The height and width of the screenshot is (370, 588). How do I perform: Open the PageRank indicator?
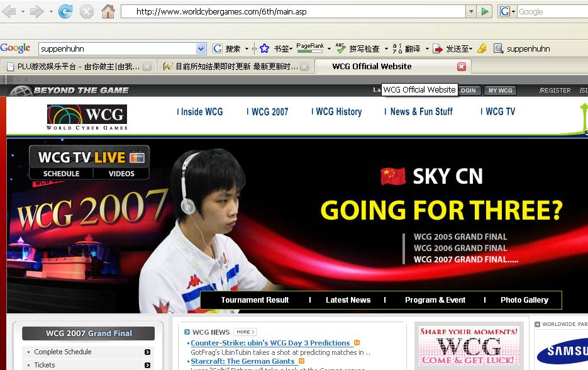(310, 47)
